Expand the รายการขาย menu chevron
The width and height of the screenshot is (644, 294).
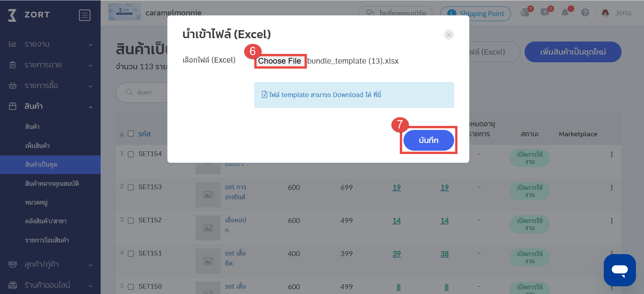click(91, 65)
